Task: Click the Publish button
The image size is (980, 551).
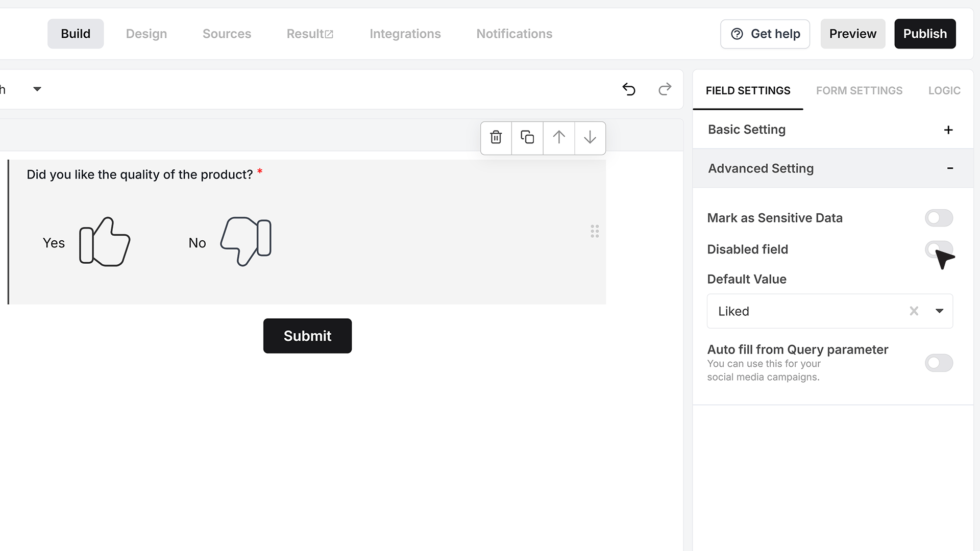Action: coord(925,34)
